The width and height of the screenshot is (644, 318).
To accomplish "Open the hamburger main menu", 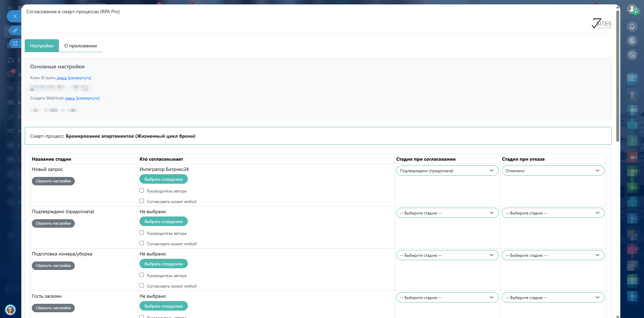I will [x=10, y=8].
